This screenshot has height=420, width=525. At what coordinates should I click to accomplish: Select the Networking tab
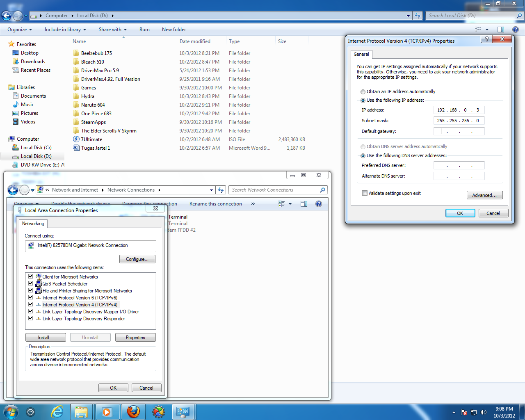point(33,224)
